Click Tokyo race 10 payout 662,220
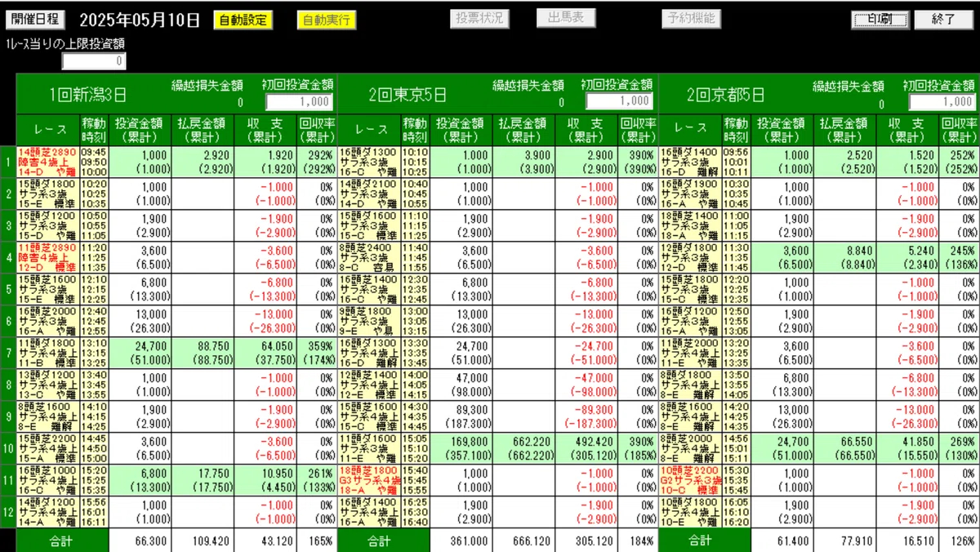 [x=530, y=442]
